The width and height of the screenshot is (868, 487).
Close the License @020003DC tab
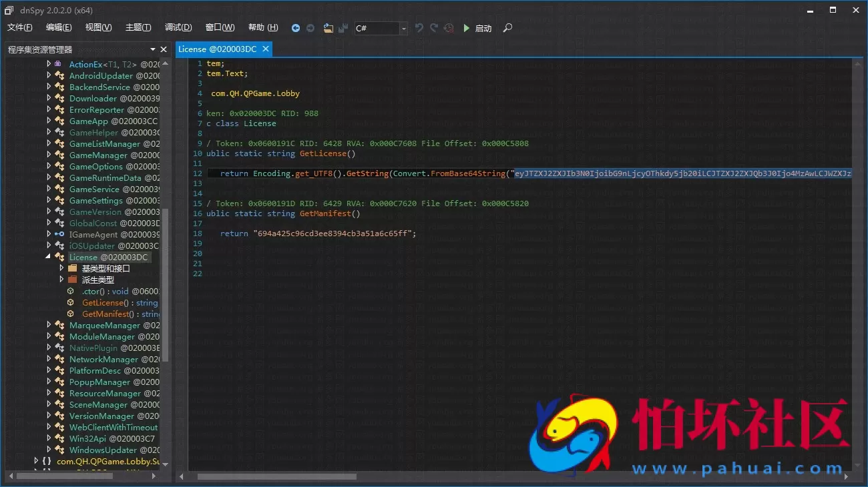pyautogui.click(x=265, y=49)
